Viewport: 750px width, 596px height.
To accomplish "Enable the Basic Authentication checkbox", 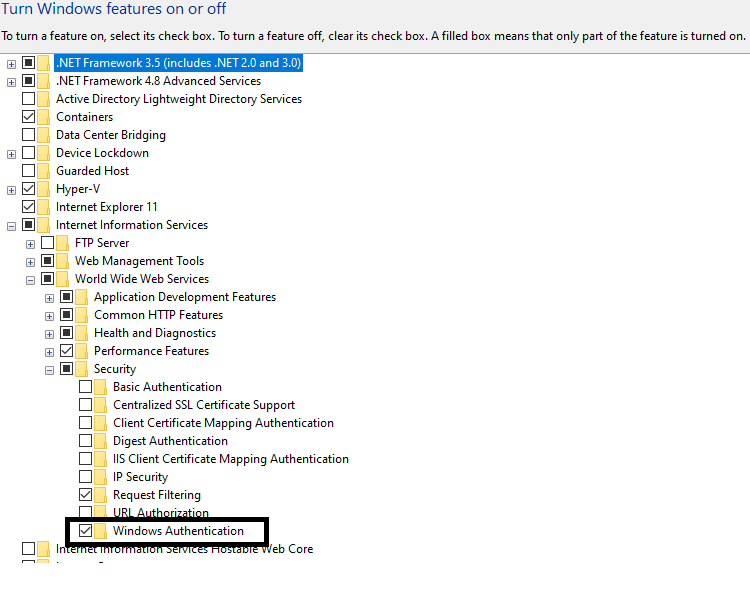I will tap(86, 386).
